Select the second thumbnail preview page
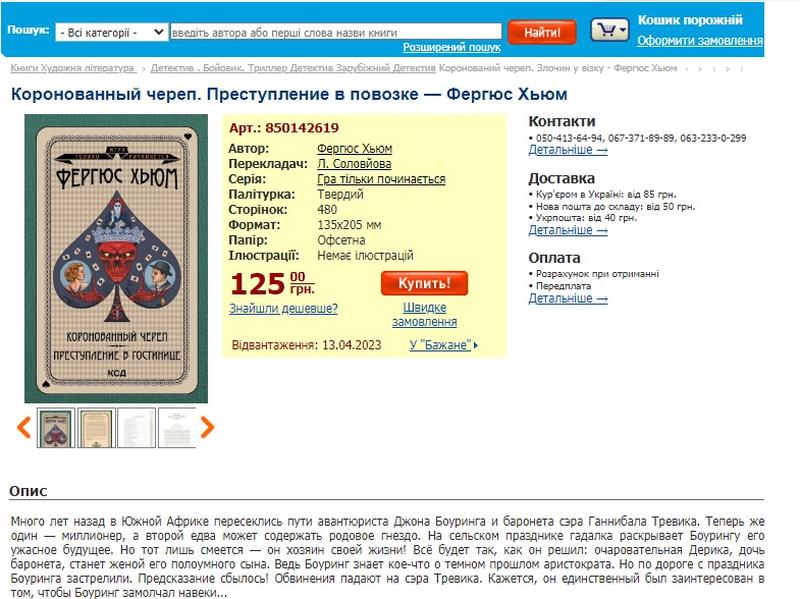Viewport: 800px width, 599px height. 96,428
